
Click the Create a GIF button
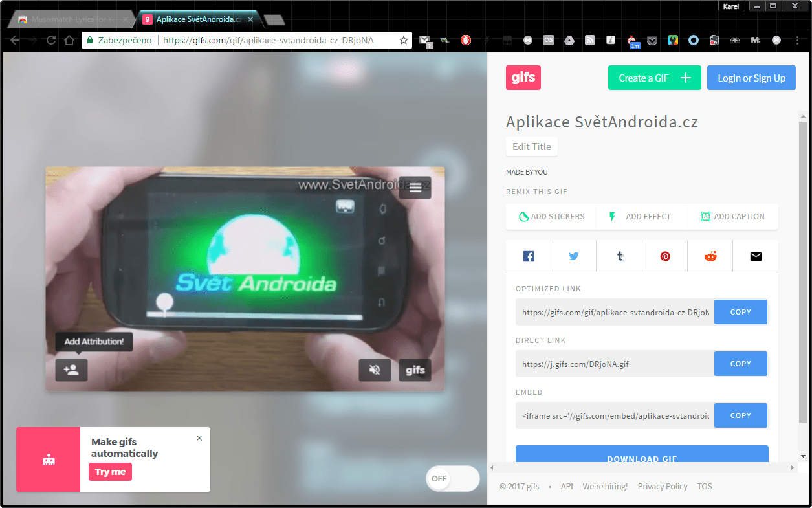[655, 78]
